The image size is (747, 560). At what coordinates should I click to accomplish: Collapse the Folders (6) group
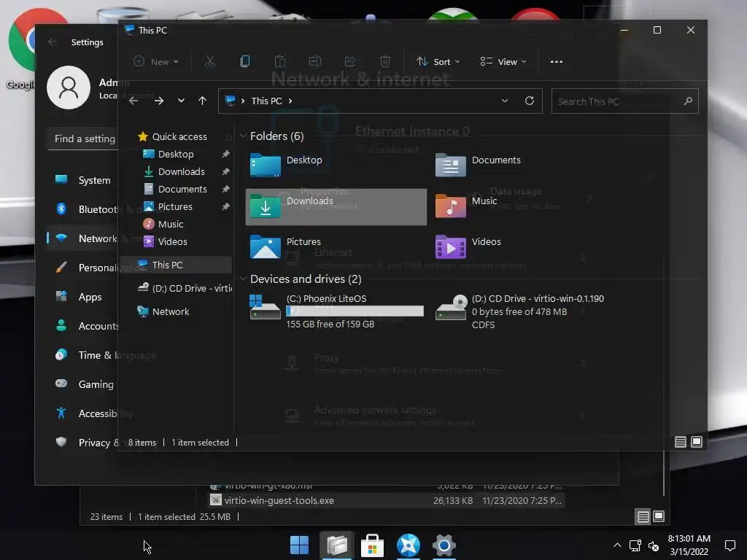pos(243,136)
